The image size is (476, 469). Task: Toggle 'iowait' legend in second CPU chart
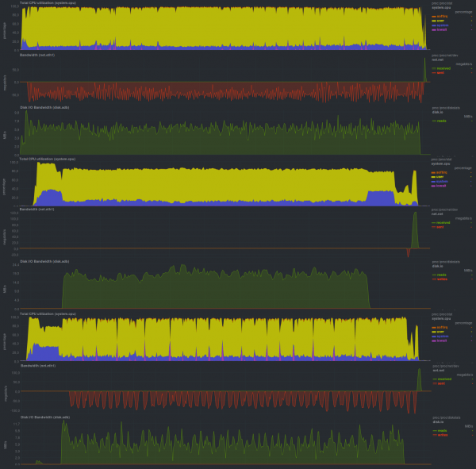(440, 184)
